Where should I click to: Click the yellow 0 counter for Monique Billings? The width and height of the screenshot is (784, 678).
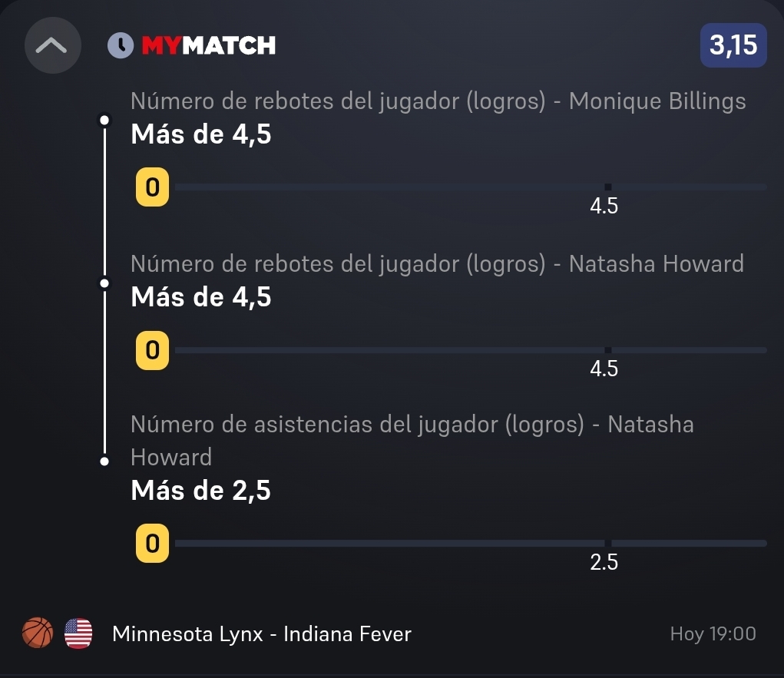click(x=153, y=187)
